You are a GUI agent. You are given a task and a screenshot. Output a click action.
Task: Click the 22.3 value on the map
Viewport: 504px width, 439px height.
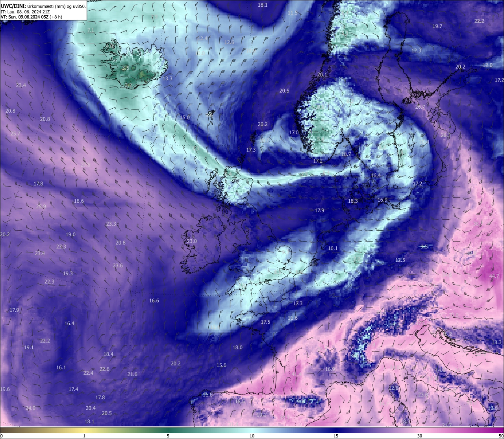pyautogui.click(x=49, y=282)
